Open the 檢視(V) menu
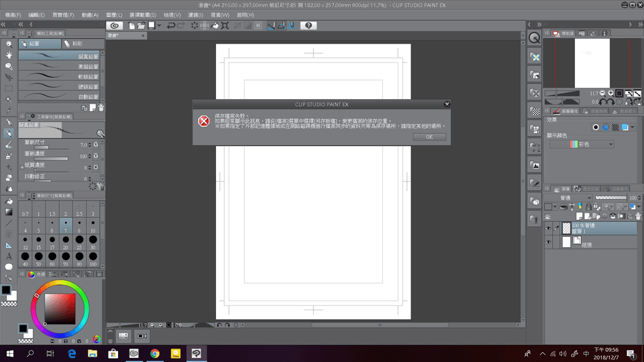644x362 pixels. (x=172, y=15)
